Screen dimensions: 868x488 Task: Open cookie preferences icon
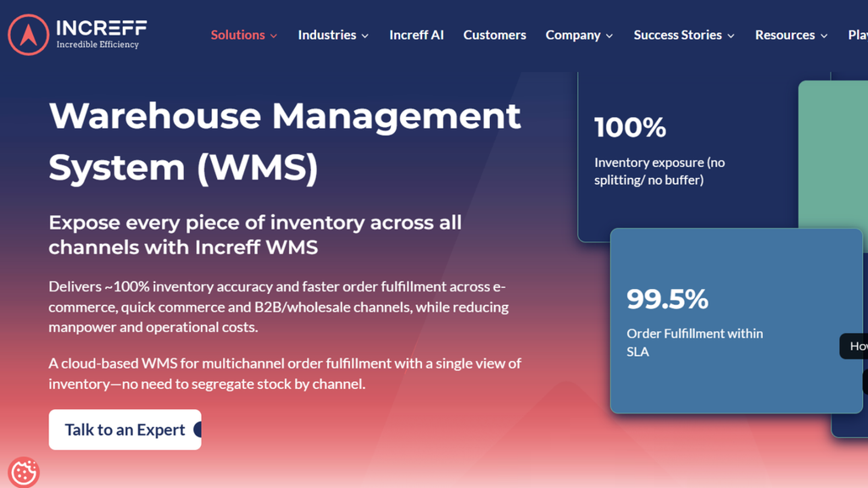pyautogui.click(x=24, y=473)
